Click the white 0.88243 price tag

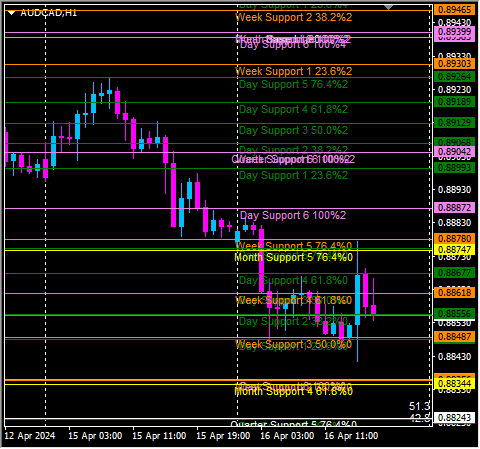pyautogui.click(x=454, y=418)
